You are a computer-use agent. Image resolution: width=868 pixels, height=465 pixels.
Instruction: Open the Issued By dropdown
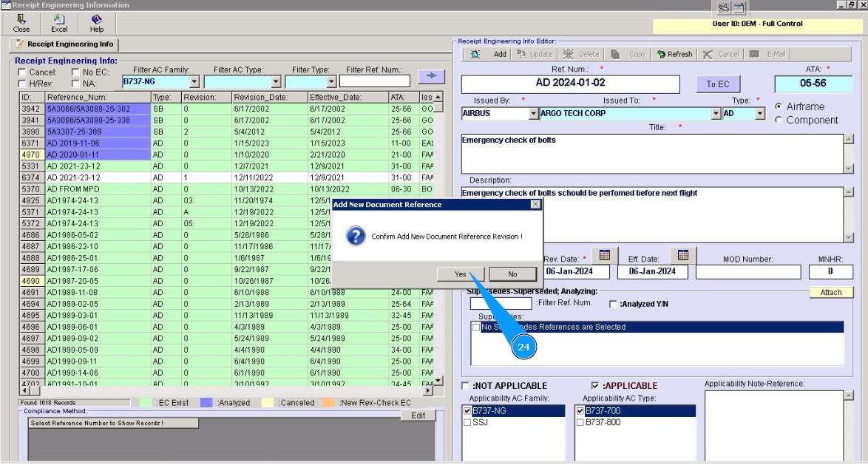coord(534,114)
